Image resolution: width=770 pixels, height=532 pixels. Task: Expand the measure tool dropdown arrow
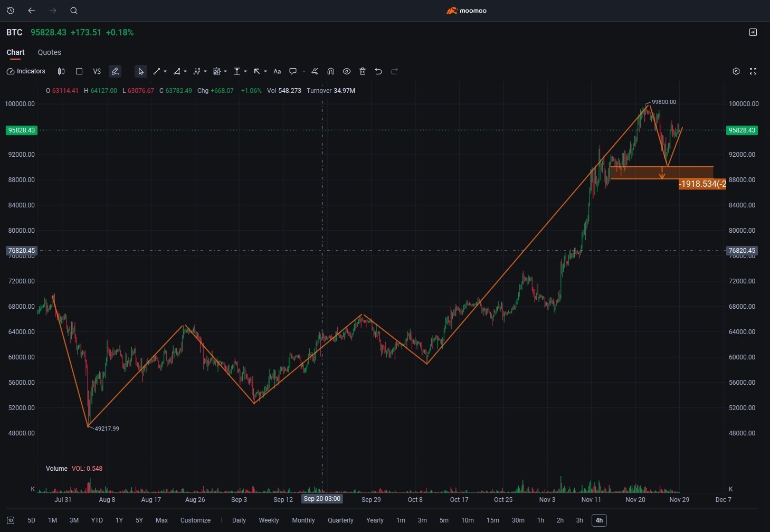tap(245, 71)
